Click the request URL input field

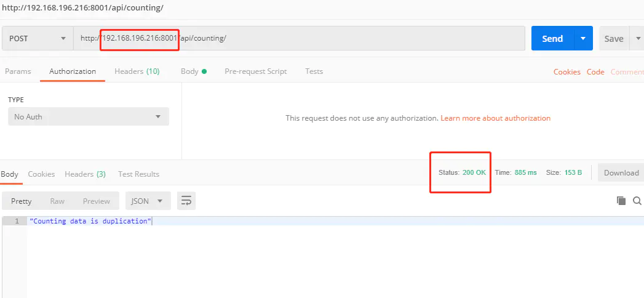coord(299,39)
